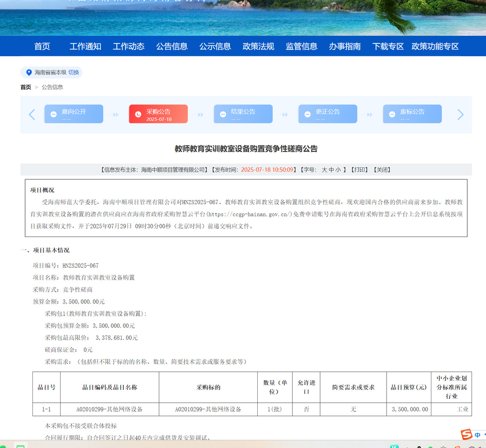Click the minus icon on 废标公告 step
The height and width of the screenshot is (448, 486).
click(392, 114)
